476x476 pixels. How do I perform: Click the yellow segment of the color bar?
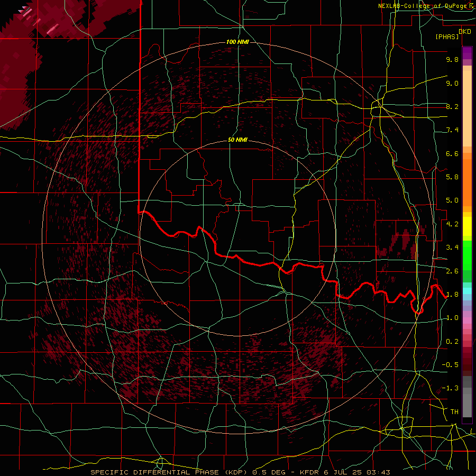pyautogui.click(x=467, y=226)
